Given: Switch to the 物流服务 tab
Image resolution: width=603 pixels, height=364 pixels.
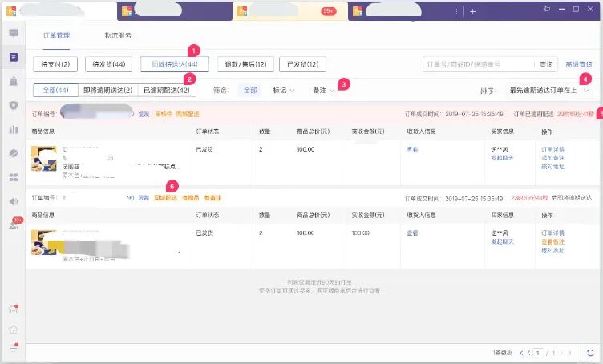Looking at the screenshot, I should 118,35.
